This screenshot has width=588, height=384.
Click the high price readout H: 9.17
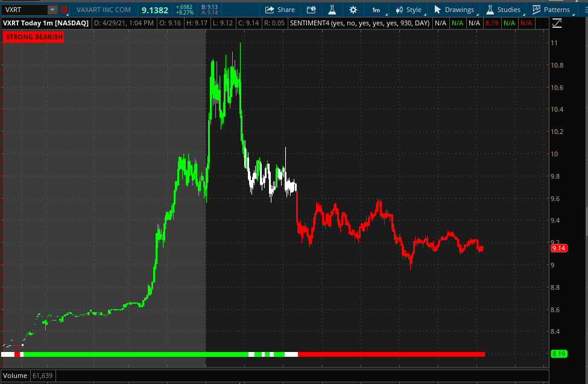tap(197, 23)
